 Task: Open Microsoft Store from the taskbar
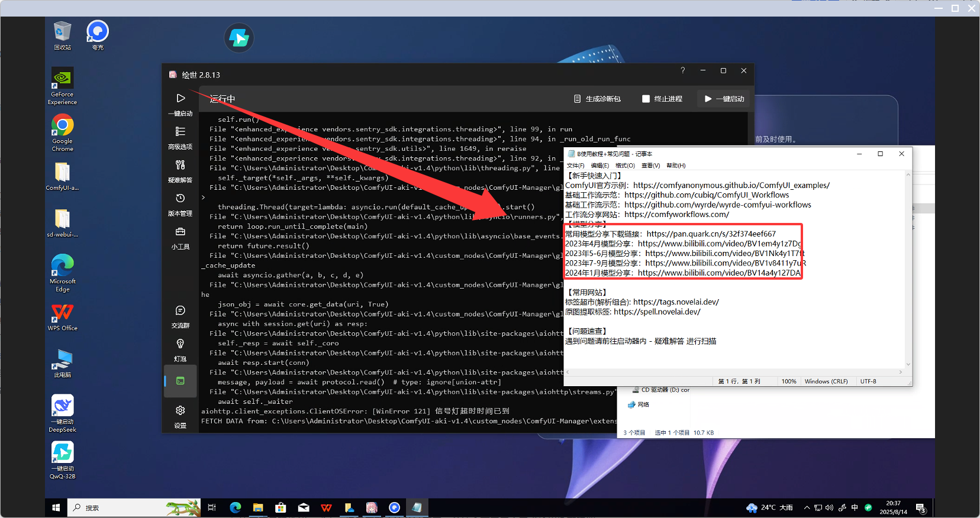point(281,507)
